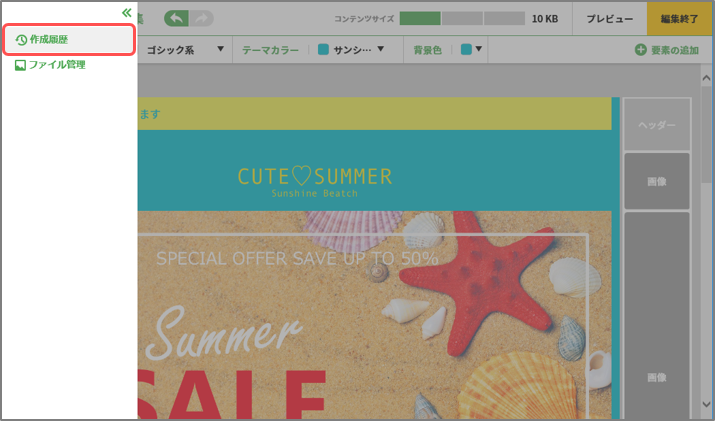Click the 編集終了 finish editing button
This screenshot has width=715, height=421.
click(x=679, y=19)
